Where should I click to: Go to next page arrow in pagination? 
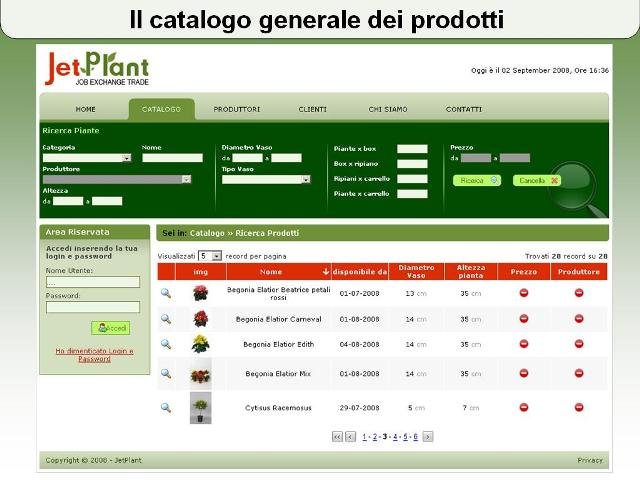click(428, 437)
